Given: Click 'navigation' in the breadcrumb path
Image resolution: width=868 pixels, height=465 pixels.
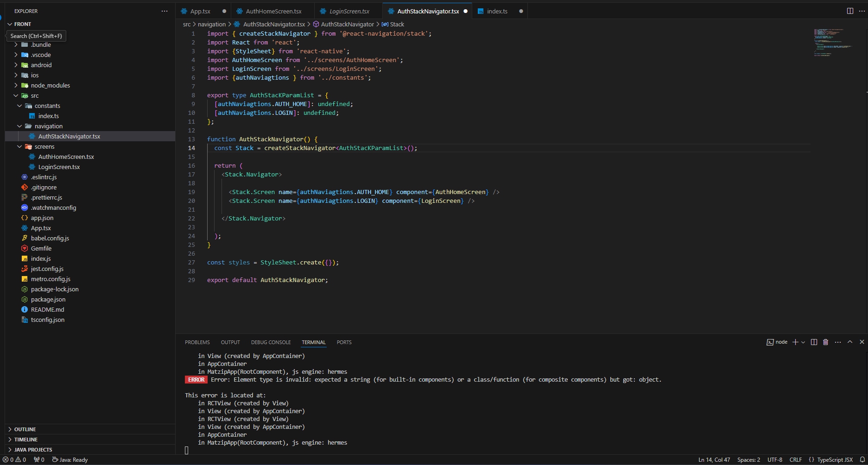Looking at the screenshot, I should click(212, 24).
